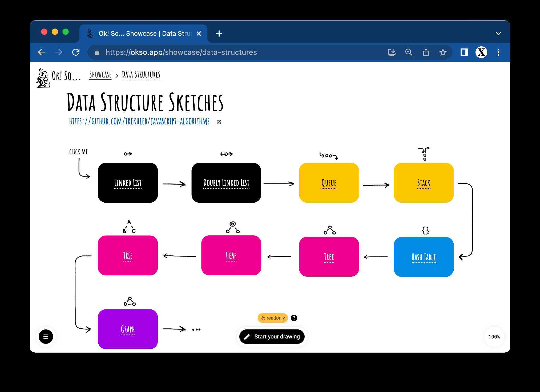Click the hamburger menu button
540x392 pixels.
click(46, 336)
